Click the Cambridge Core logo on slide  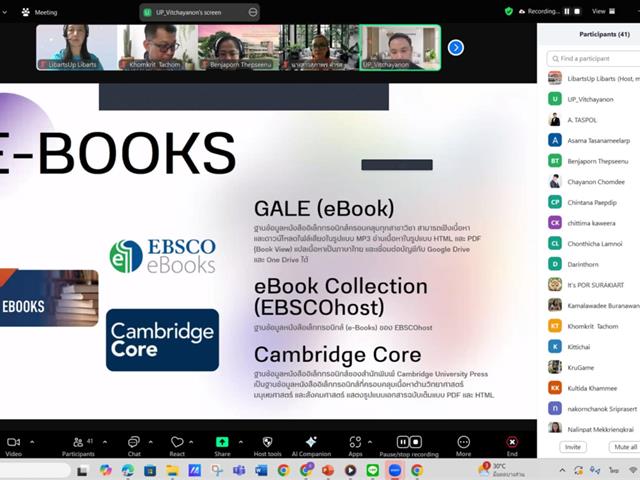(x=162, y=340)
